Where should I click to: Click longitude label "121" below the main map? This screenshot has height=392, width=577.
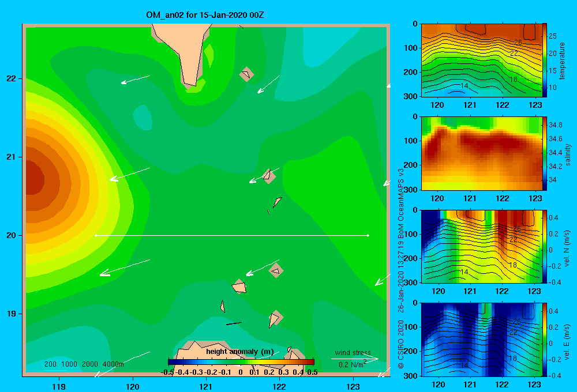(x=206, y=386)
